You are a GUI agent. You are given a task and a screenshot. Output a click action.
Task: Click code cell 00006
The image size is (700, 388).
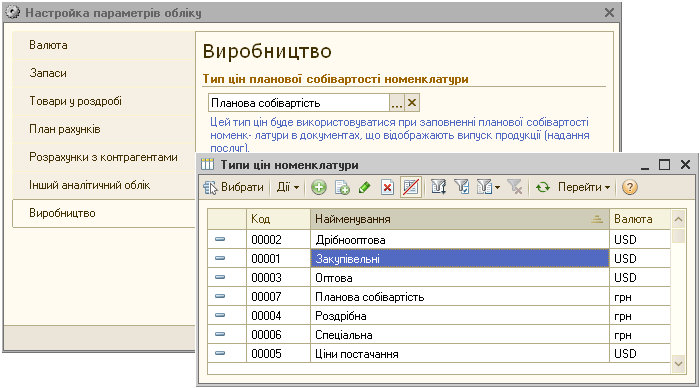tap(278, 335)
